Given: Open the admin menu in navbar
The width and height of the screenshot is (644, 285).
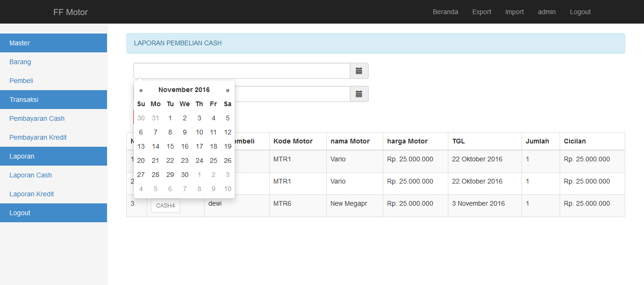Looking at the screenshot, I should [x=547, y=12].
